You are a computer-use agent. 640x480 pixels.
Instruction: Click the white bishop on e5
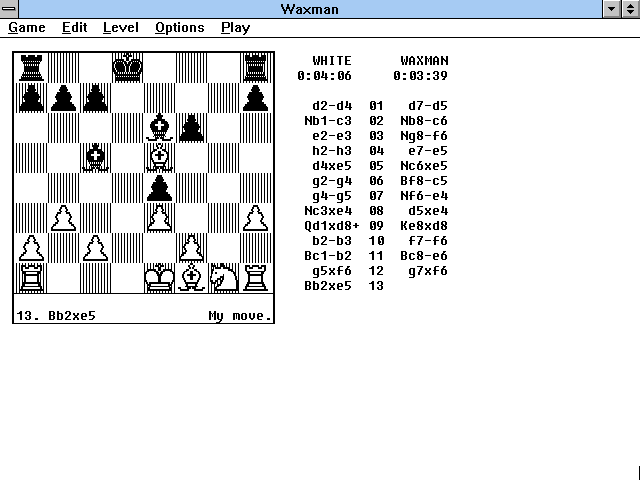point(159,158)
